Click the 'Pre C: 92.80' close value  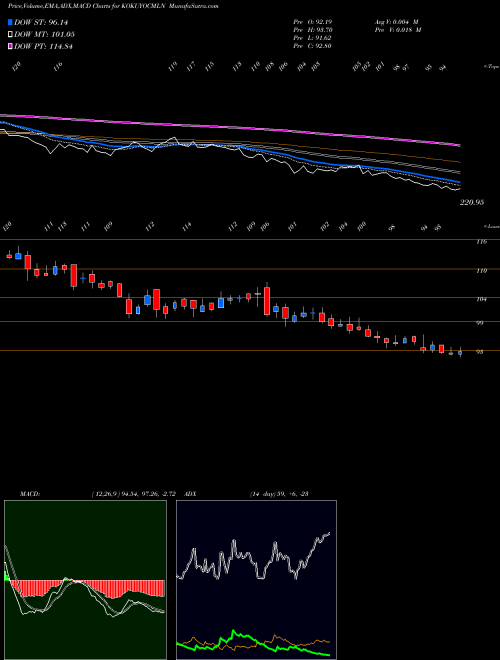point(313,45)
